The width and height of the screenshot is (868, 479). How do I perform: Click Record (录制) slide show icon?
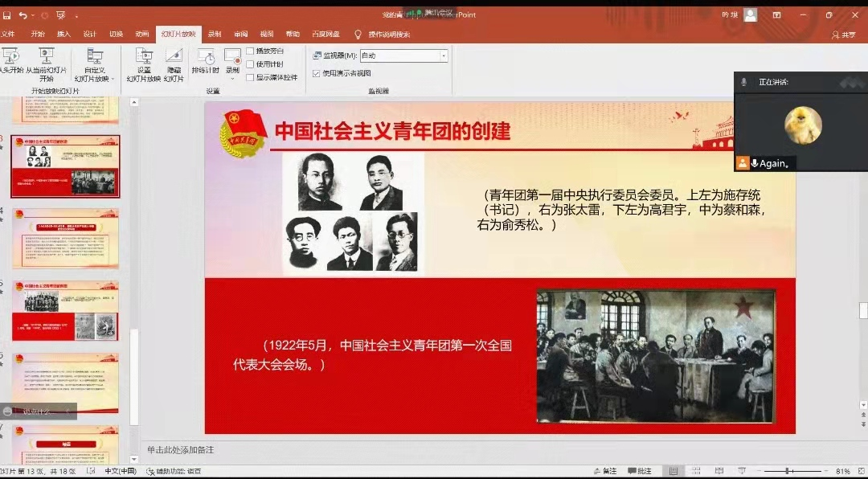232,58
